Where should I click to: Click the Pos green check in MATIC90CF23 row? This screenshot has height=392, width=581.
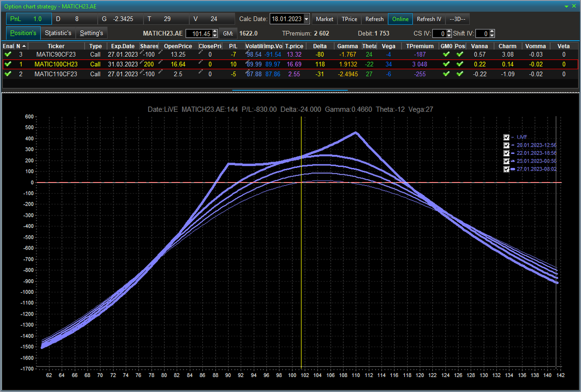459,54
